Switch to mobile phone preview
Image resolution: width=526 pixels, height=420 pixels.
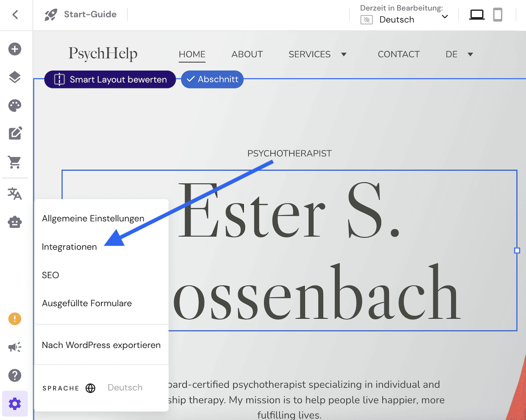498,15
